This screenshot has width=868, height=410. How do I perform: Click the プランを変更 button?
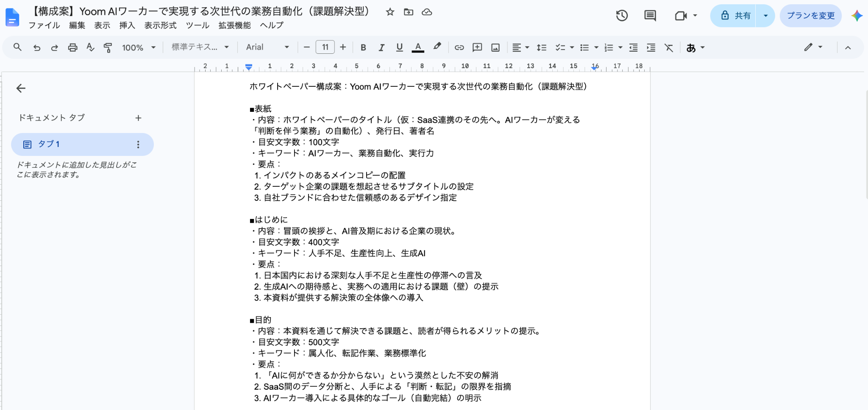coord(810,16)
